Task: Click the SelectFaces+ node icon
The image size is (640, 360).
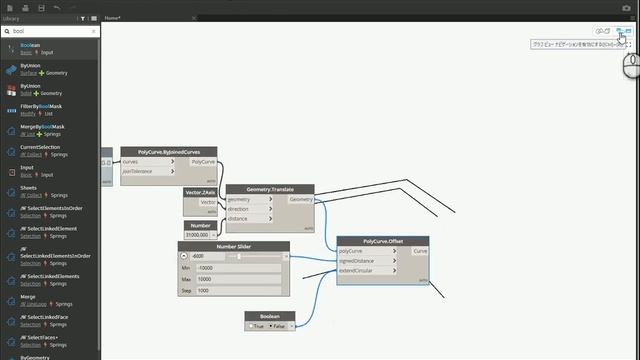Action: 11,342
